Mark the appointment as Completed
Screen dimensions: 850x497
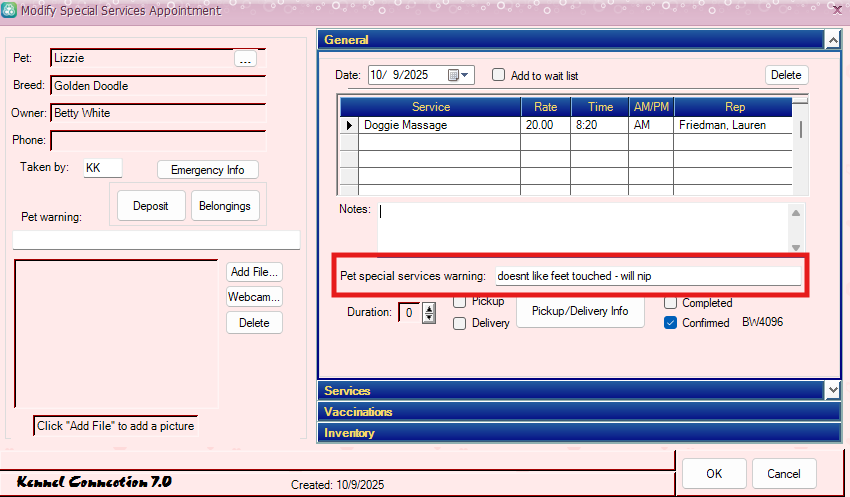click(x=671, y=302)
